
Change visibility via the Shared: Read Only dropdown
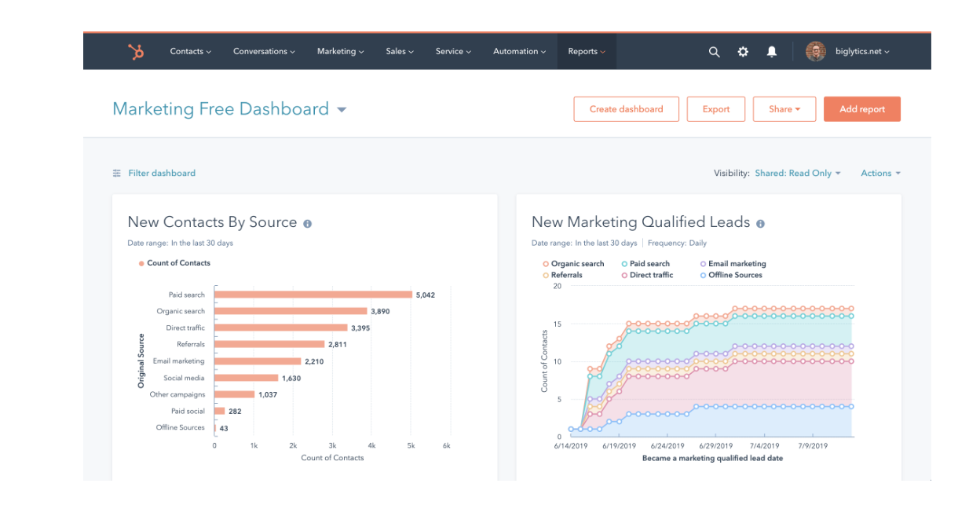click(x=798, y=173)
